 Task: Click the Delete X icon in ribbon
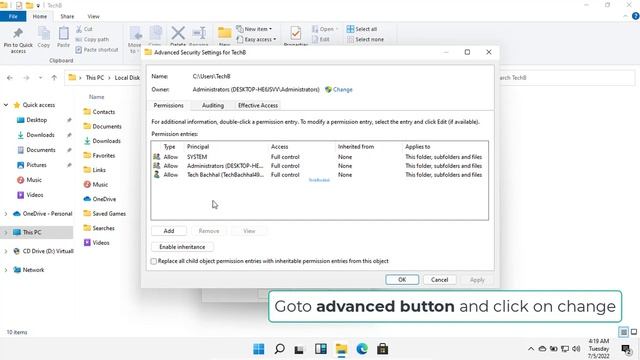click(x=178, y=33)
